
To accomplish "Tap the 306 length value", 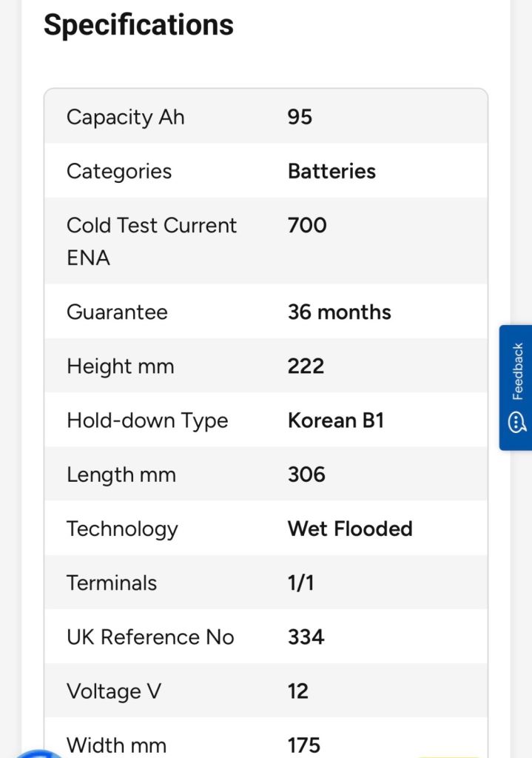I will [306, 474].
